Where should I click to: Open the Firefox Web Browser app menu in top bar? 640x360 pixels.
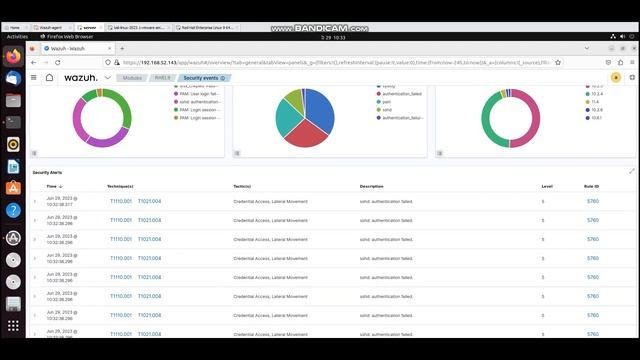coord(67,37)
